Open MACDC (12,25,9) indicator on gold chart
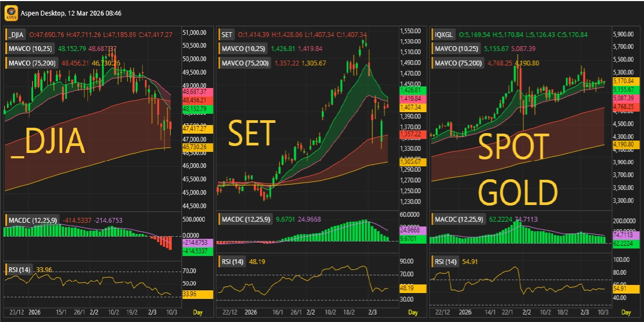This screenshot has width=644, height=322. [x=458, y=219]
